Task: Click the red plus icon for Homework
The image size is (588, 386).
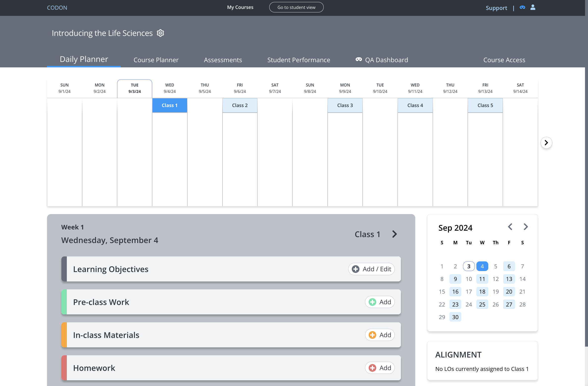Action: [372, 368]
